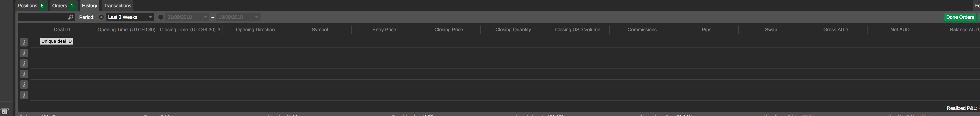Screen dimensions: 980x116
Task: Click the panel icon at bottom-left corner
Action: click(x=5, y=111)
